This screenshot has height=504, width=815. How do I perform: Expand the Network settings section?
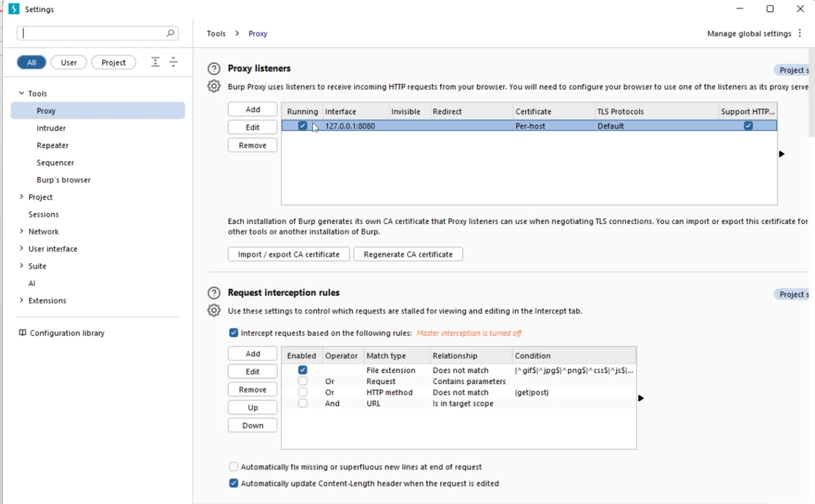pos(21,232)
